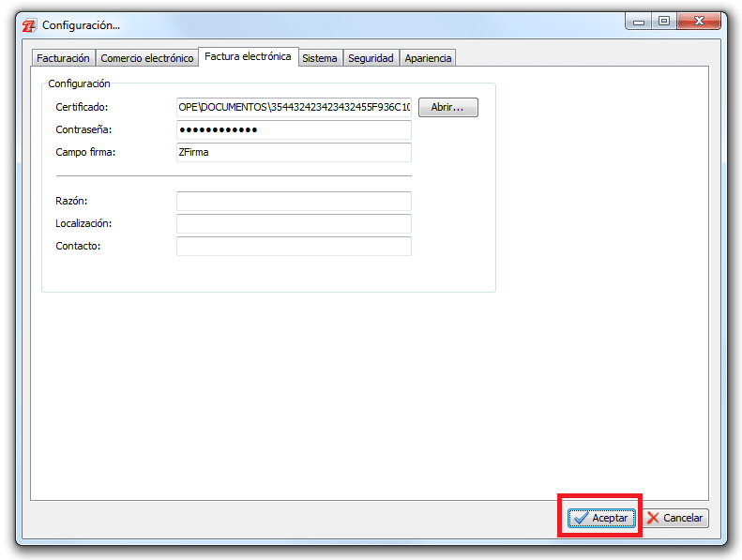Click the Z application icon in title bar

coord(28,25)
